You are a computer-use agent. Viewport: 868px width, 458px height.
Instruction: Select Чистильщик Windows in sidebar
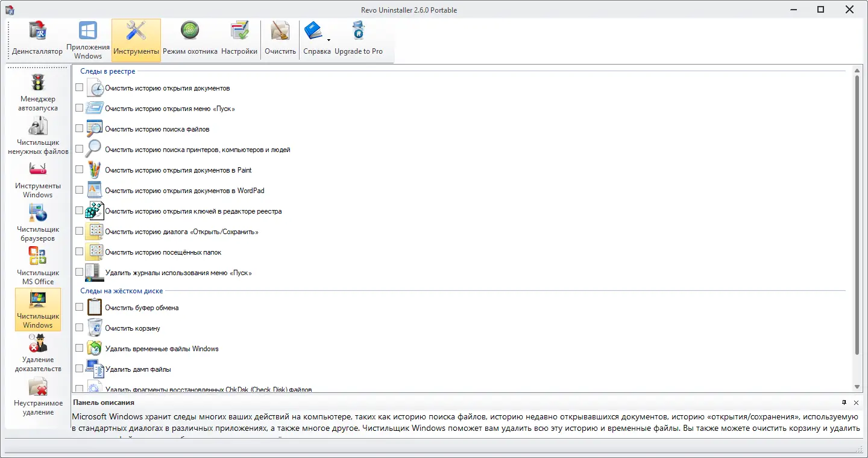(x=38, y=310)
